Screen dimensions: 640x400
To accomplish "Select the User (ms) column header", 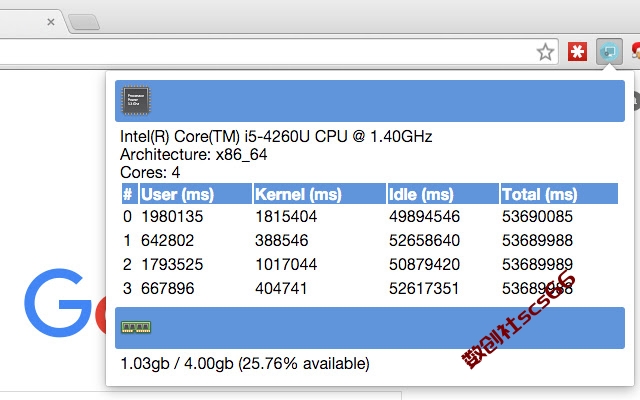I will [196, 193].
